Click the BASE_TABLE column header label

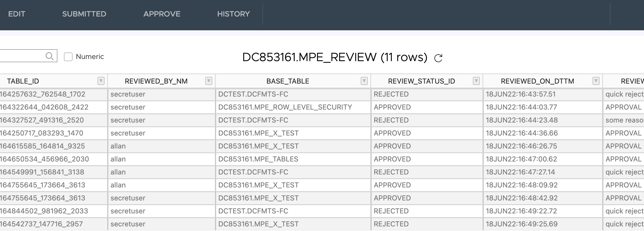point(288,81)
